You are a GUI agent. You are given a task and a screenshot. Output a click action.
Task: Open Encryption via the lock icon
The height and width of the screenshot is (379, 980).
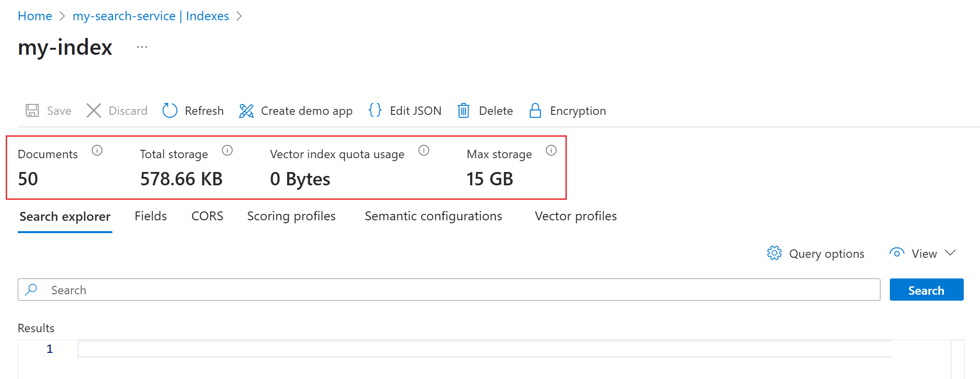[535, 110]
